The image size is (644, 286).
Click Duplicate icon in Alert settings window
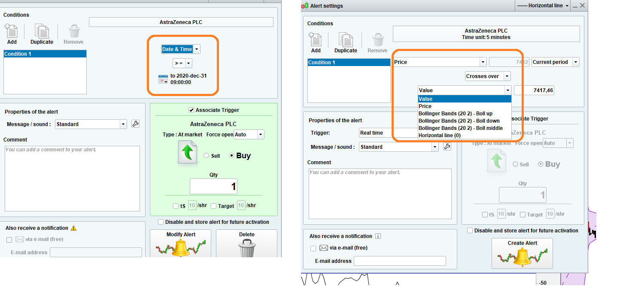tap(346, 40)
